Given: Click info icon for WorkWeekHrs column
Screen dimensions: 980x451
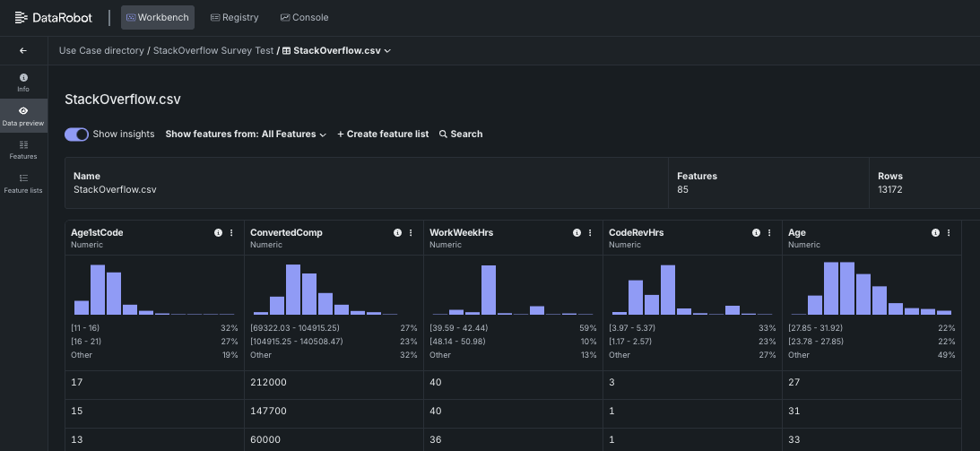Looking at the screenshot, I should pos(577,233).
